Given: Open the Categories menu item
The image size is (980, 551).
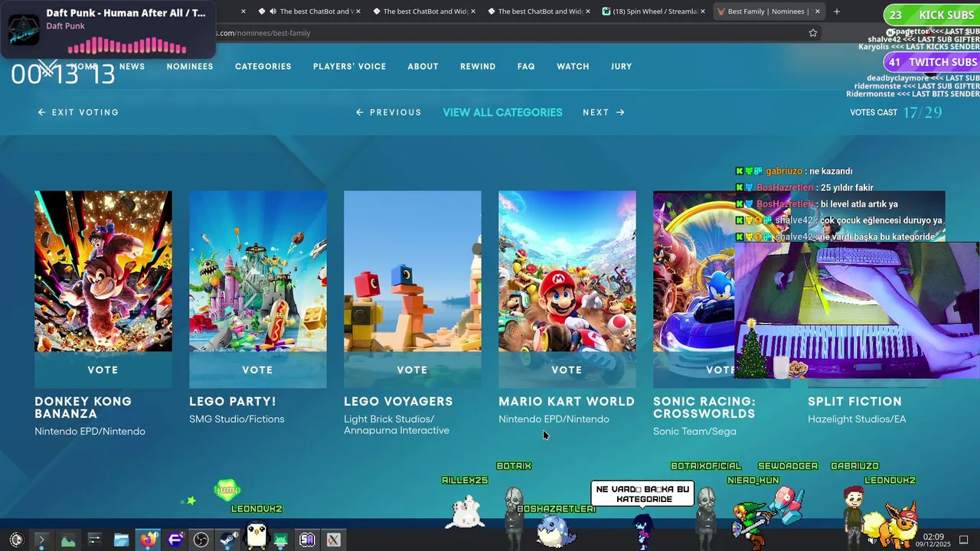Looking at the screenshot, I should (x=263, y=67).
